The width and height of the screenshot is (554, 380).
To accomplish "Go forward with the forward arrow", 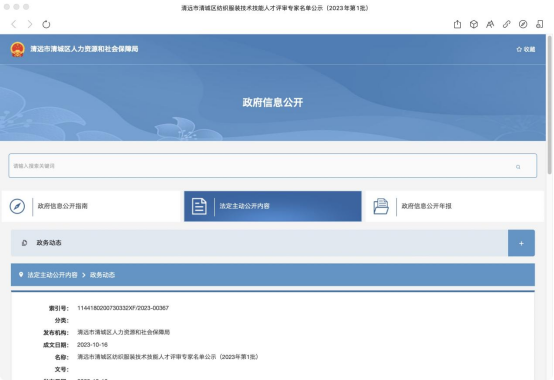I will tap(30, 24).
